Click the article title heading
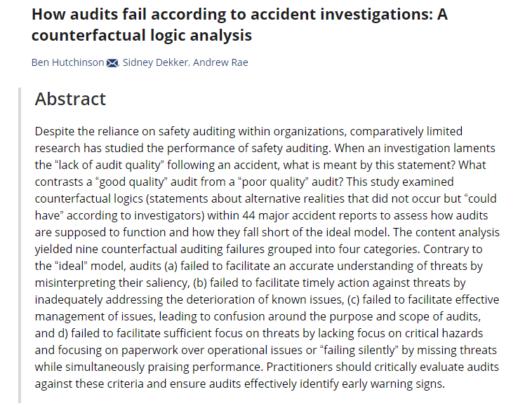 point(239,25)
